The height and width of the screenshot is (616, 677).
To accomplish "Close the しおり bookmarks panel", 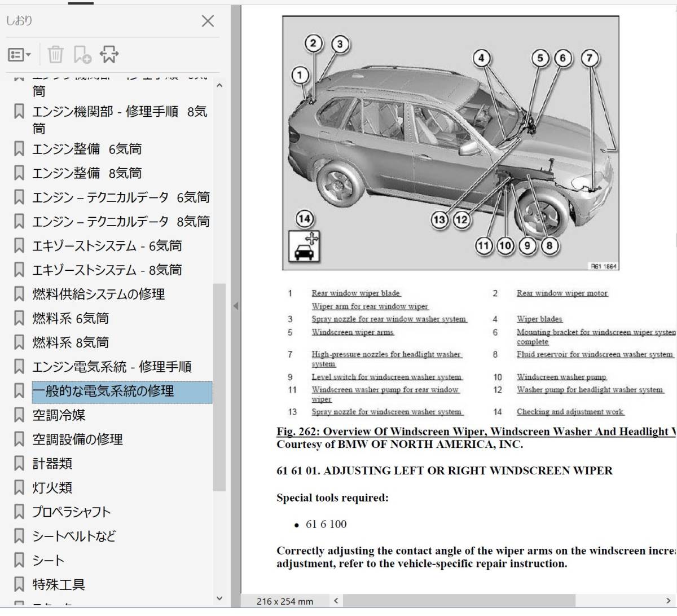I will (x=208, y=21).
